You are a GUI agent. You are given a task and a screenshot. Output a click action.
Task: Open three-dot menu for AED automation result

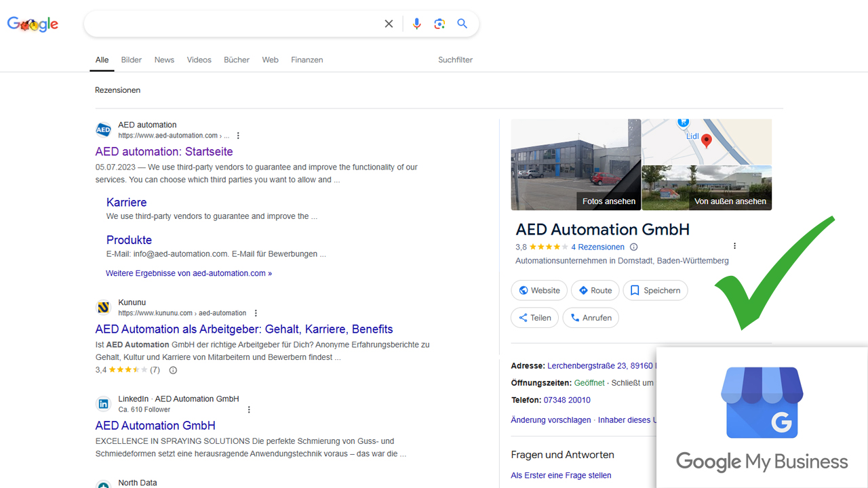point(238,136)
